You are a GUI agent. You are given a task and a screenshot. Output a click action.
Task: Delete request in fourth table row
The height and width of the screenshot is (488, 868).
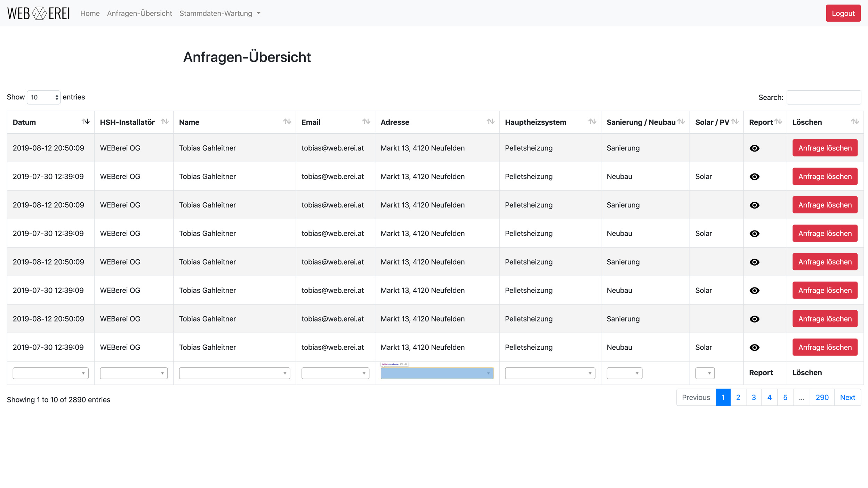pyautogui.click(x=825, y=234)
